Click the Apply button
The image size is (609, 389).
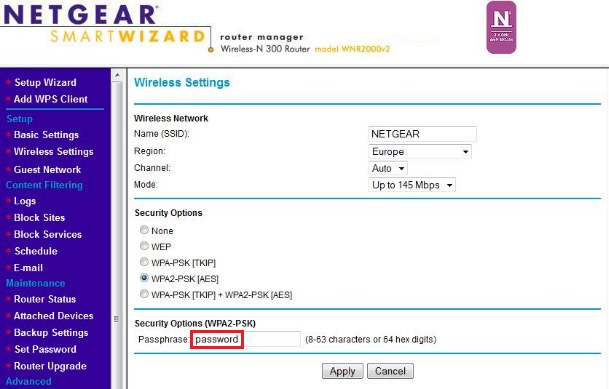(343, 371)
